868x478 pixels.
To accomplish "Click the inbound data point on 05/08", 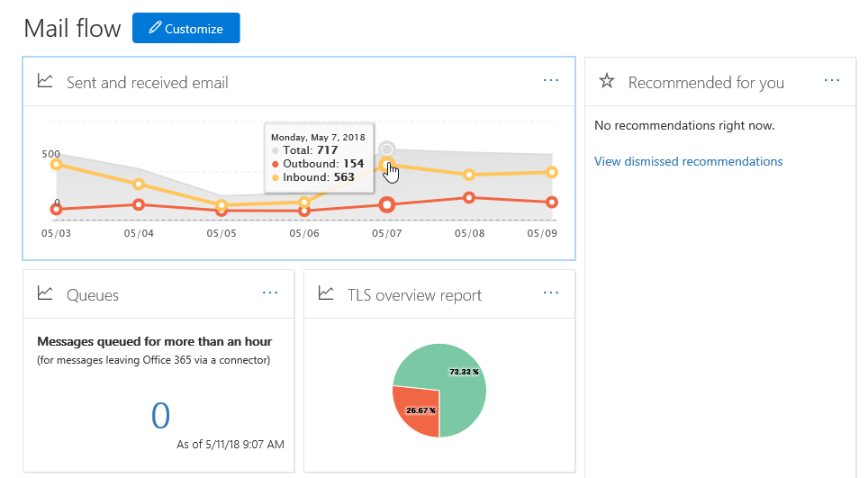I will [469, 175].
